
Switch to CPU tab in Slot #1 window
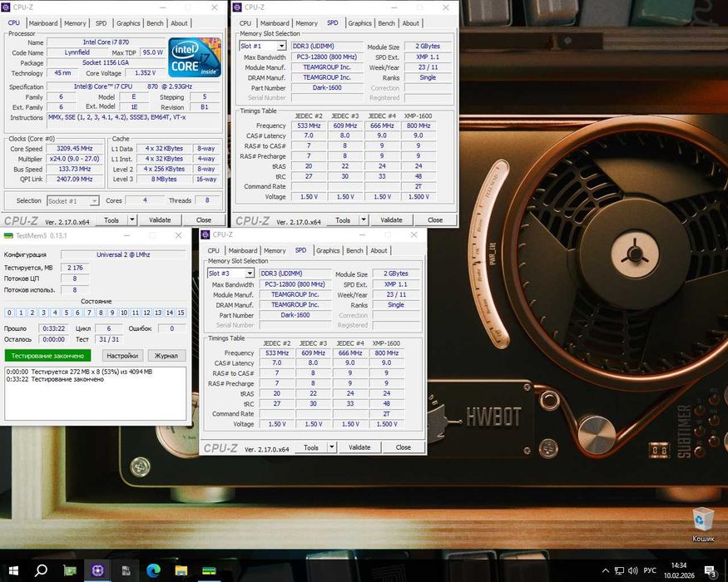point(245,23)
